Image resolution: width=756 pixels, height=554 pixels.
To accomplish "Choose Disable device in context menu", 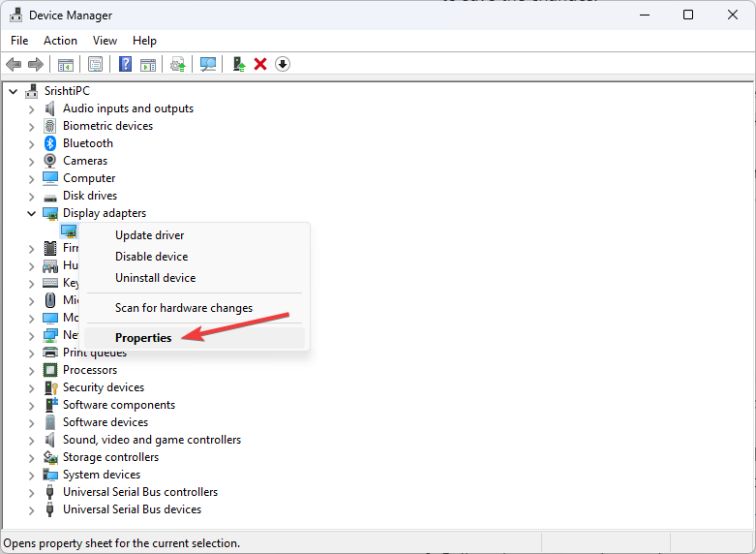I will click(x=195, y=257).
